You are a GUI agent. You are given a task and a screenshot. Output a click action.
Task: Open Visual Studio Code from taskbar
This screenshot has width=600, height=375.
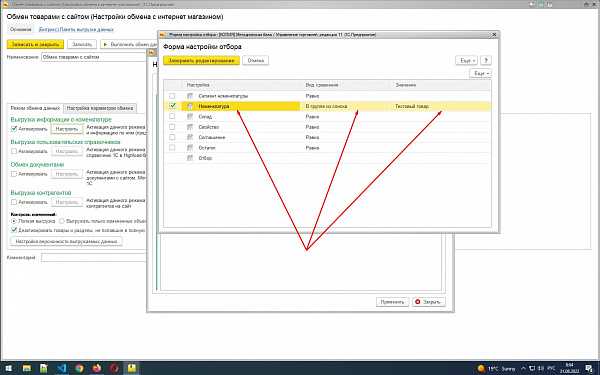click(x=62, y=368)
